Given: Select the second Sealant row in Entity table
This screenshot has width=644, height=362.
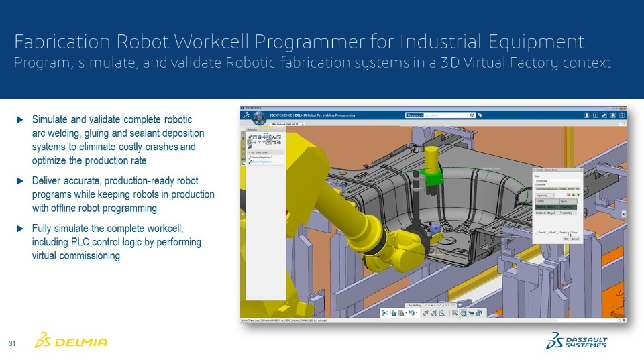Looking at the screenshot, I should [556, 213].
